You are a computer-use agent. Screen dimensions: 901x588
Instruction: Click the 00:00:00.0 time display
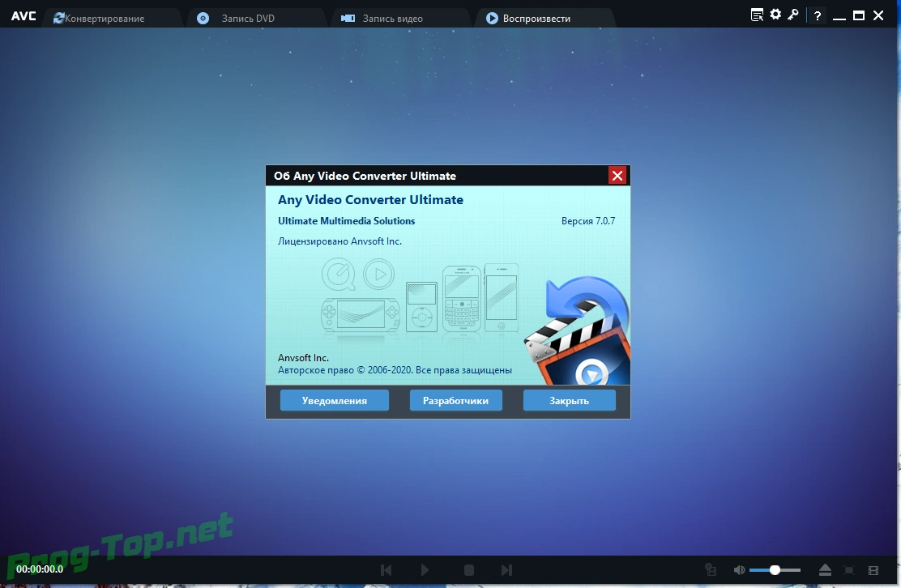pyautogui.click(x=40, y=569)
